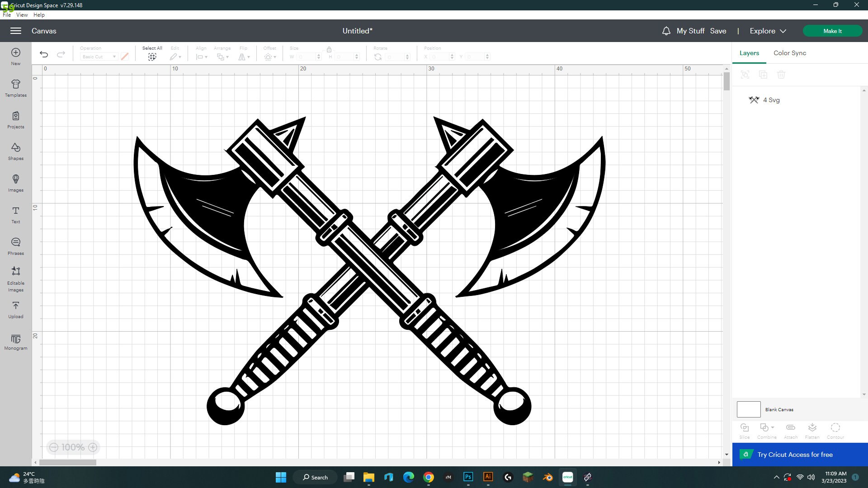The height and width of the screenshot is (488, 868).
Task: Open the Text tool
Action: click(x=15, y=215)
